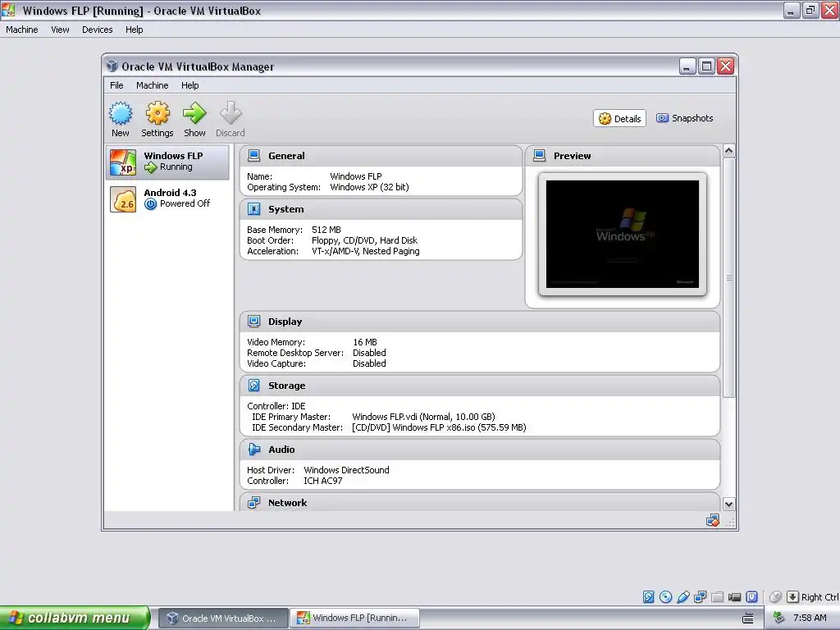
Task: Collapse the Network section header
Action: tap(479, 503)
